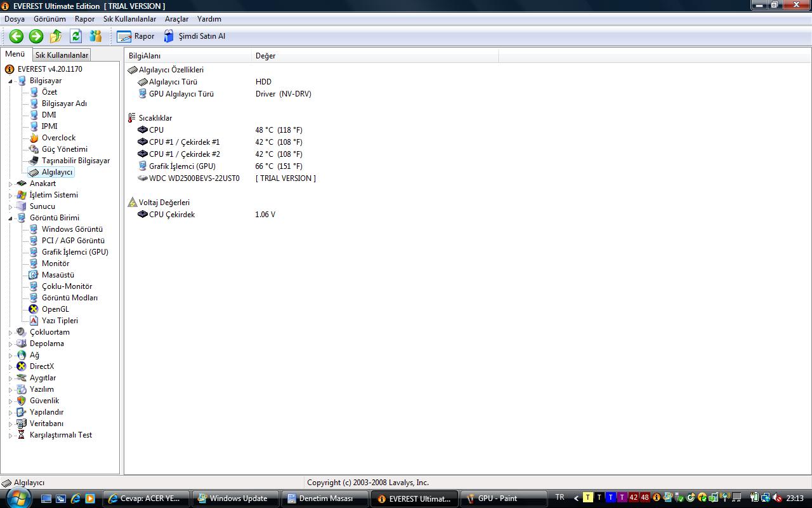Image resolution: width=812 pixels, height=508 pixels.
Task: Click the Yazılım software icon
Action: pyautogui.click(x=22, y=389)
